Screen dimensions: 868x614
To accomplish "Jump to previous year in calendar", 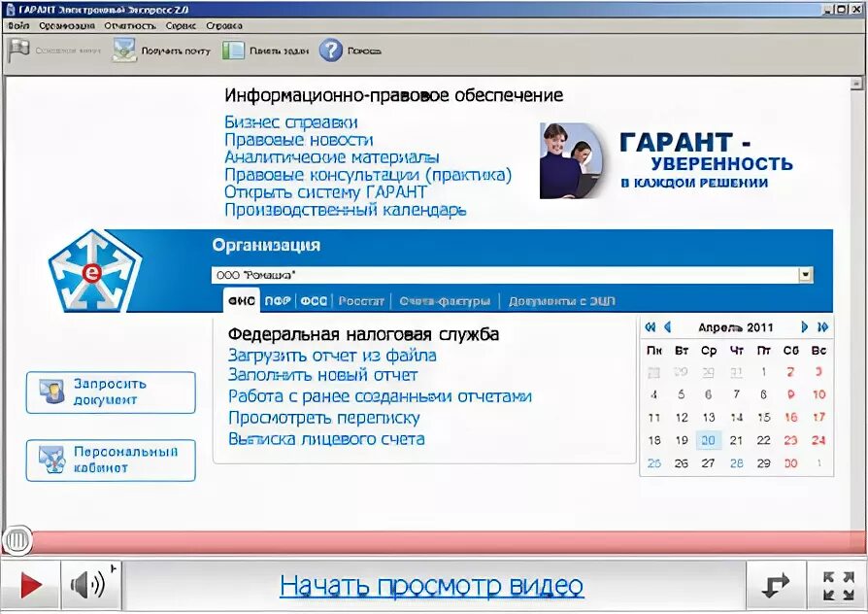I will coord(651,327).
